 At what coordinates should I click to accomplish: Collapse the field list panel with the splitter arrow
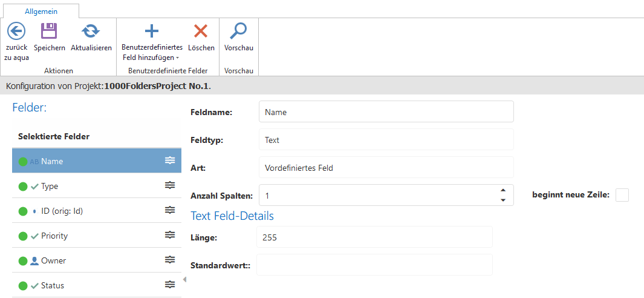[x=184, y=279]
